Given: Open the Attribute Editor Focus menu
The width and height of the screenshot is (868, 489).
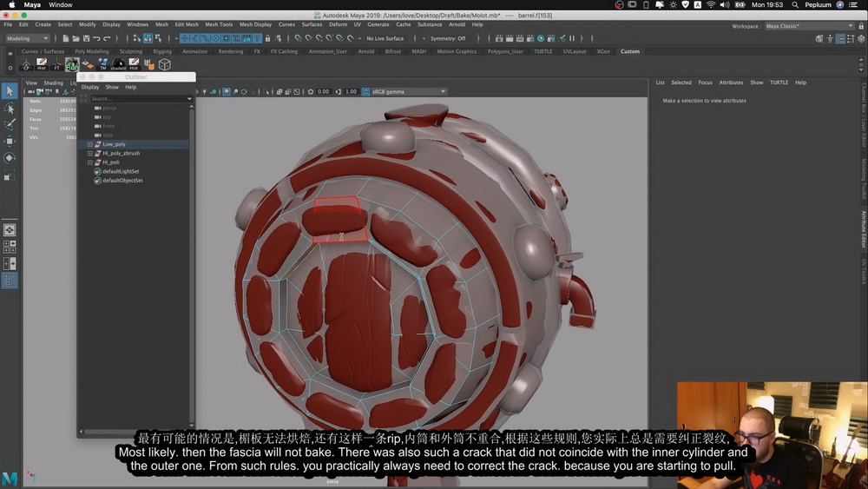Looking at the screenshot, I should point(705,83).
